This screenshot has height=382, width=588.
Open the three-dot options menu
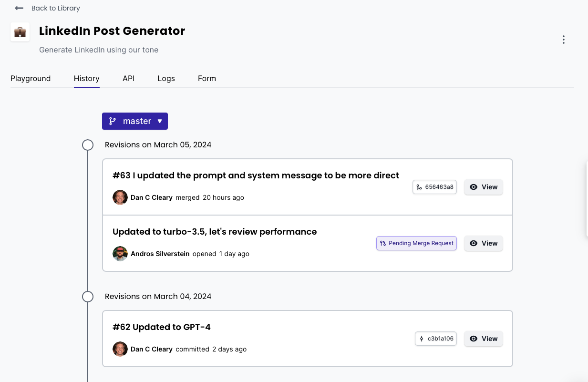(x=564, y=40)
